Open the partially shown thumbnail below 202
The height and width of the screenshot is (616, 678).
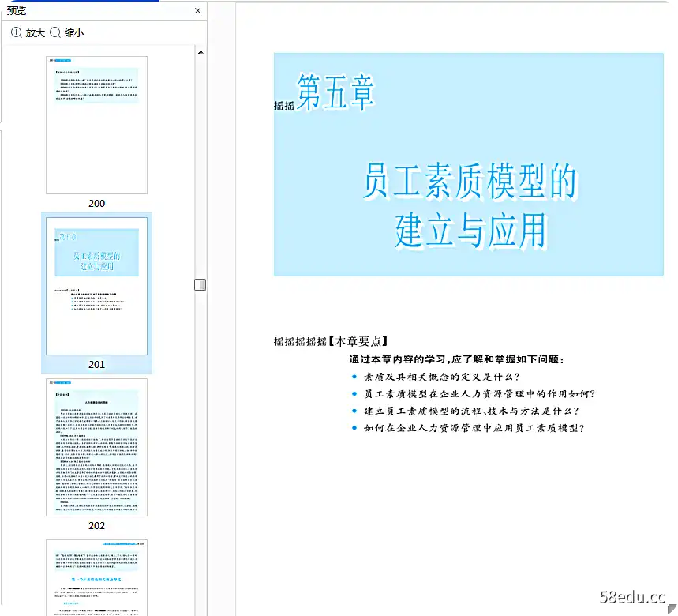coord(96,577)
